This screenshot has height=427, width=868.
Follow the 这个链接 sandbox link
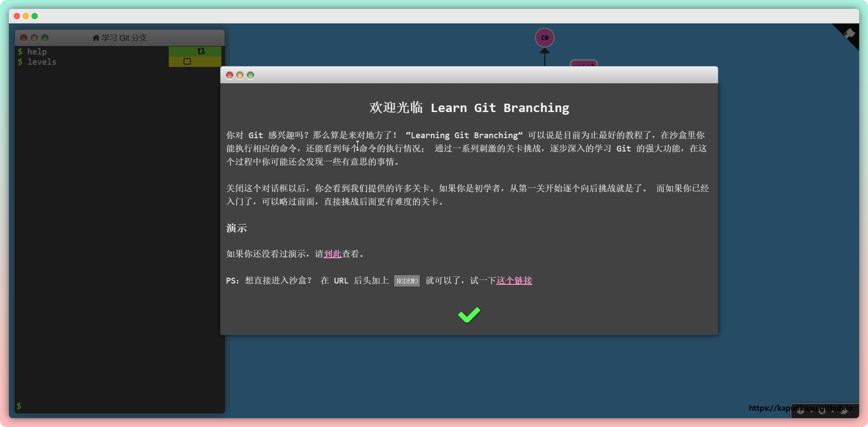point(514,280)
